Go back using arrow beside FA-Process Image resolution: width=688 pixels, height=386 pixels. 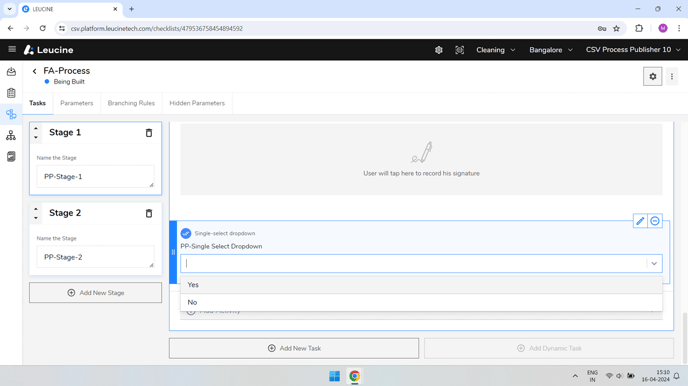pos(34,71)
